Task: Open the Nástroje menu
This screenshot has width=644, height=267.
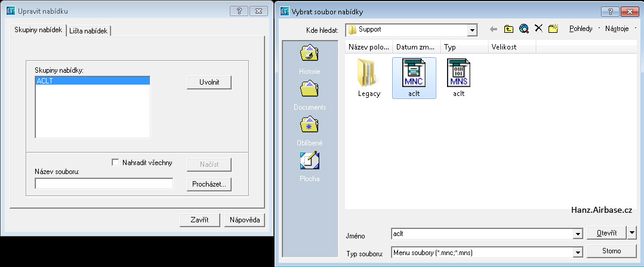Action: click(617, 29)
